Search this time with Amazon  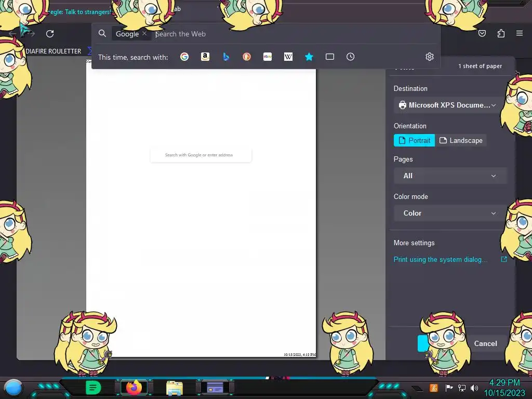205,57
